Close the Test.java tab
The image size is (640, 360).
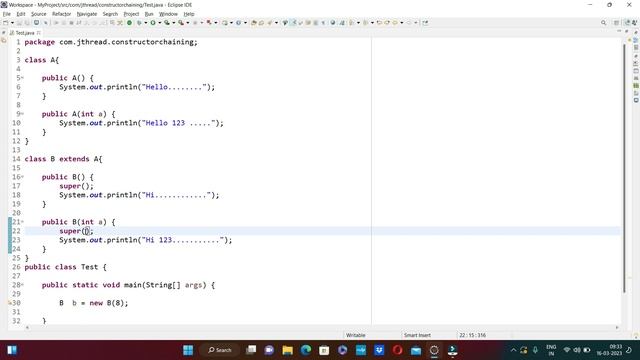click(39, 33)
